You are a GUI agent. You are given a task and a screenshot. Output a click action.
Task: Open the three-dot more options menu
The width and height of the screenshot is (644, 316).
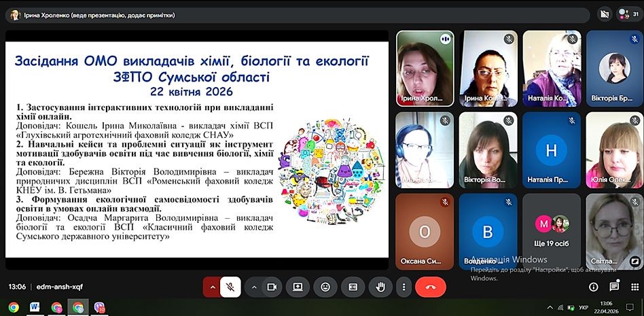[404, 287]
